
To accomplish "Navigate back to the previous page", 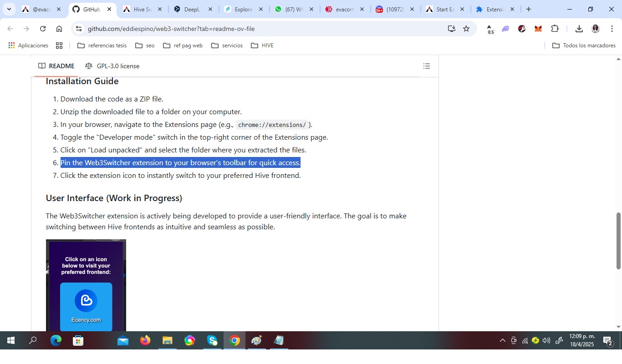I will (10, 29).
